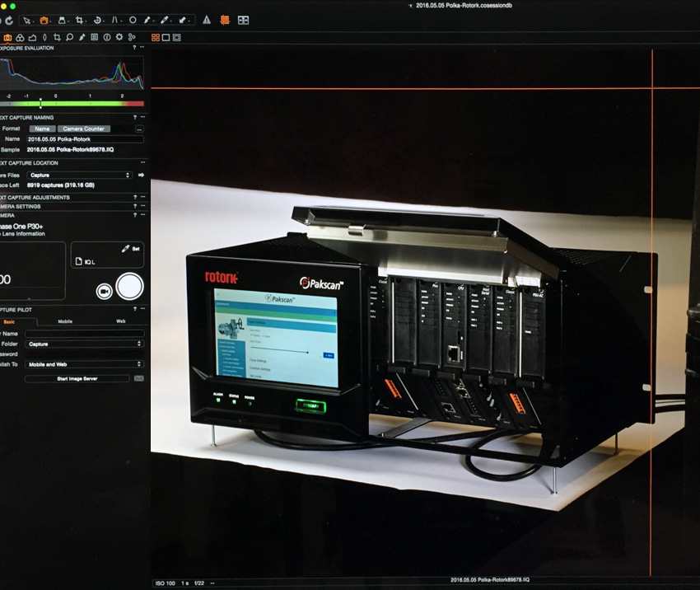Select the orange Pan hand tool
This screenshot has width=700, height=590.
(x=44, y=20)
